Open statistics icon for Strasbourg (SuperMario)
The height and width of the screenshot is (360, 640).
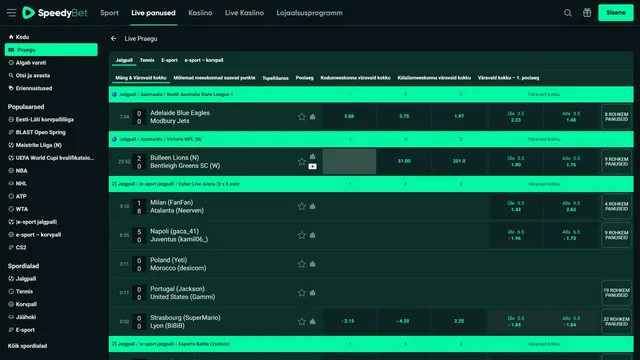(313, 321)
